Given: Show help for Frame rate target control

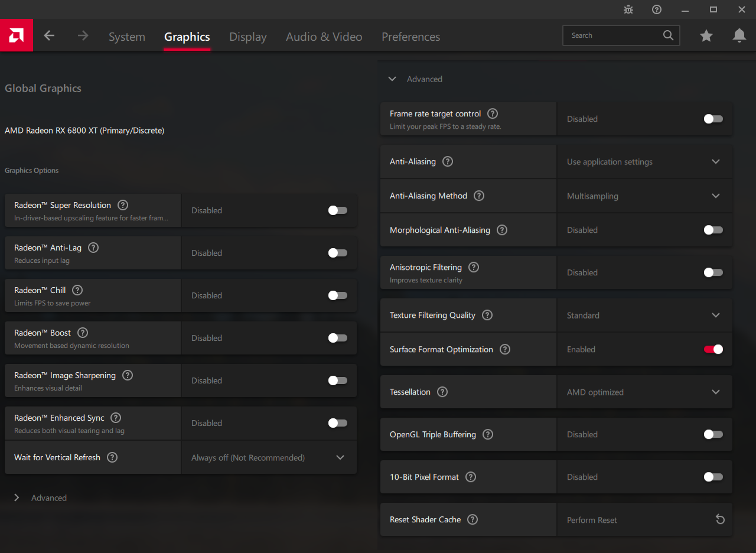Looking at the screenshot, I should click(x=493, y=113).
